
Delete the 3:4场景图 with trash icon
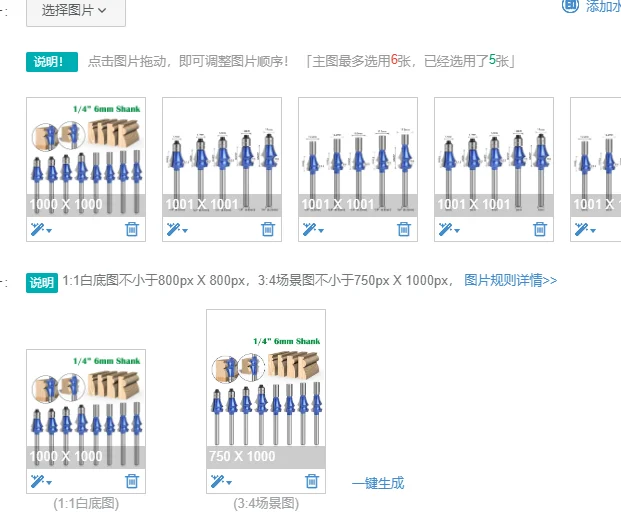click(312, 481)
